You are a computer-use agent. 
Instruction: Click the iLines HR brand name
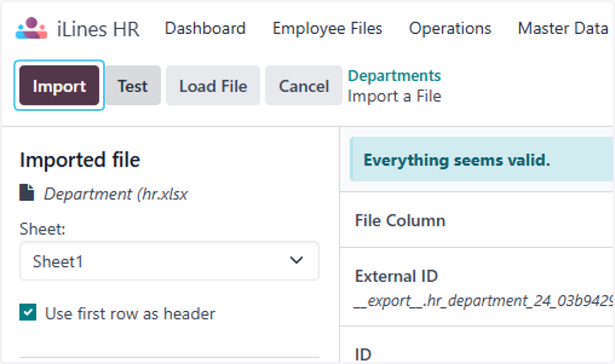(x=97, y=29)
